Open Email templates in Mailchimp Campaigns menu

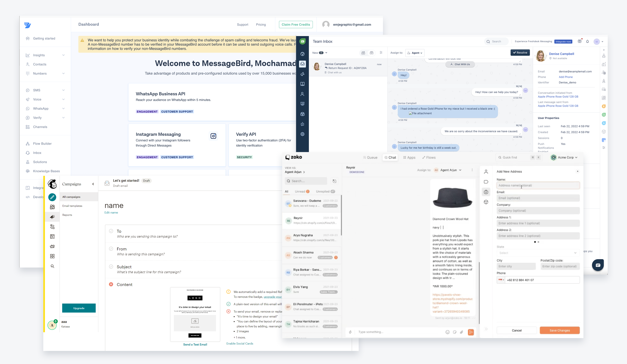pos(72,206)
